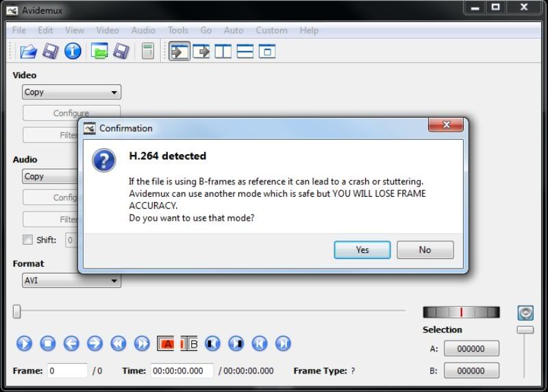The image size is (548, 392).
Task: Click No in the Confirmation dialog
Action: [x=425, y=249]
